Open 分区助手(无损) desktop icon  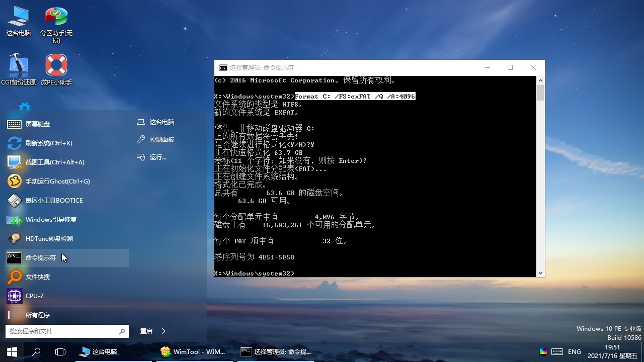[56, 25]
